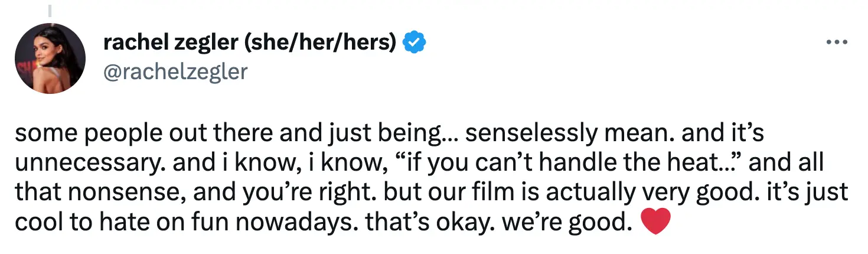Click the thread connector line above the avatar
This screenshot has height=254, width=868.
[50, 9]
